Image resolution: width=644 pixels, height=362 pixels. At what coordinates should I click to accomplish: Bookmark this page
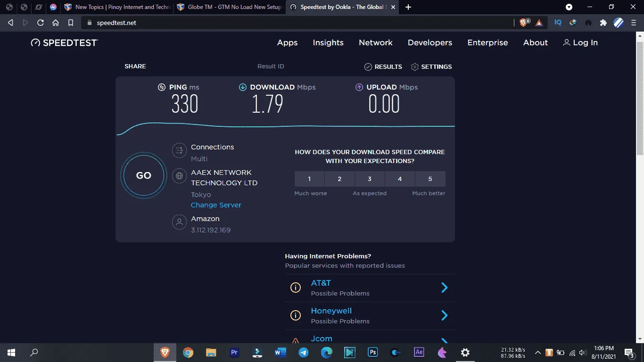tap(71, 23)
